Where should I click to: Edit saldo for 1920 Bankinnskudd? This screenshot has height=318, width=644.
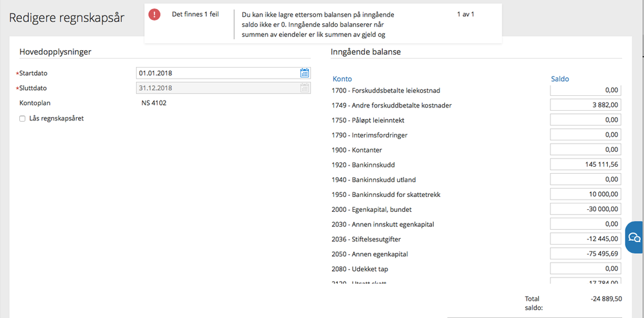(x=585, y=165)
